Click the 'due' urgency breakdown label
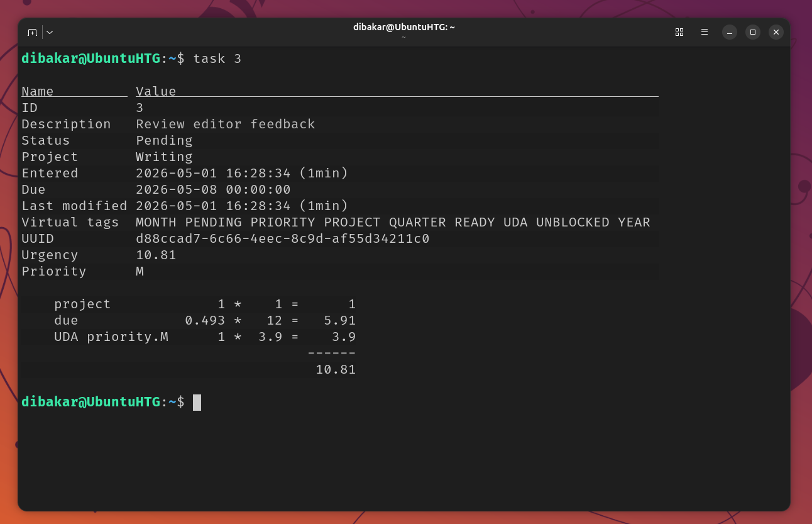 coord(66,320)
